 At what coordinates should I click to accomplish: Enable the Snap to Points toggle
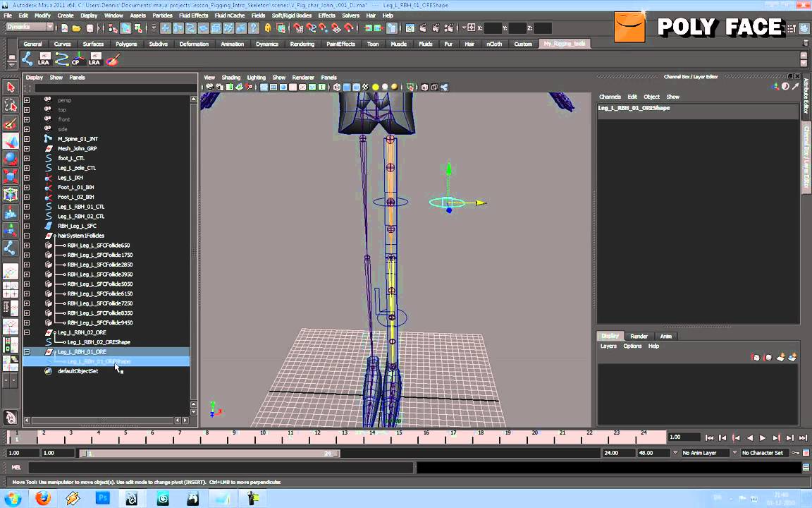pos(322,28)
